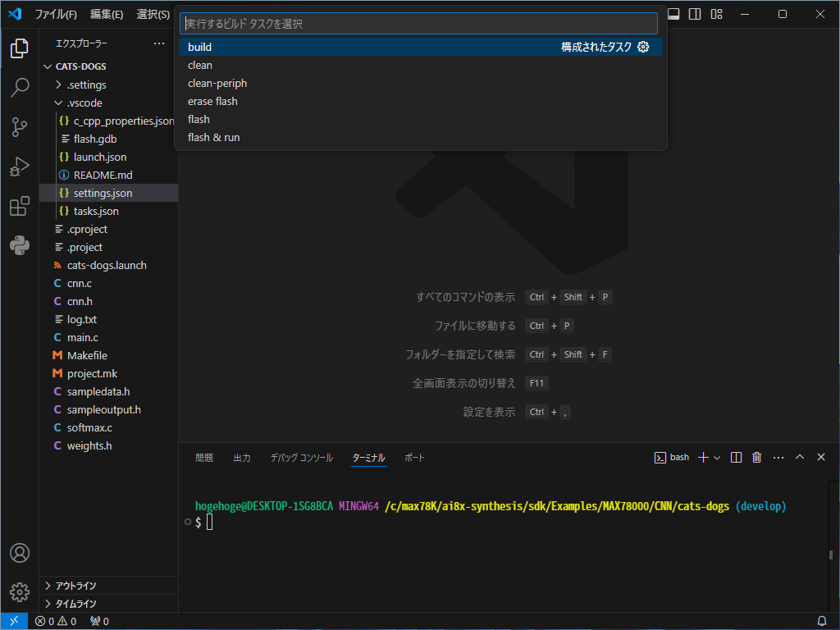Toggle panel visibility in title bar
Viewport: 840px width, 630px height.
tap(673, 14)
